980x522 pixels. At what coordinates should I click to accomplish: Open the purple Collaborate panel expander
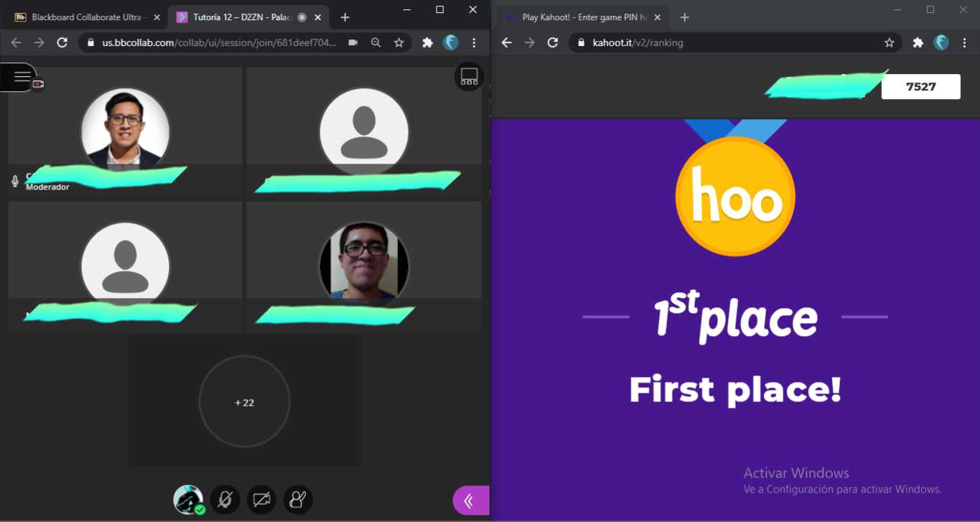[x=471, y=500]
